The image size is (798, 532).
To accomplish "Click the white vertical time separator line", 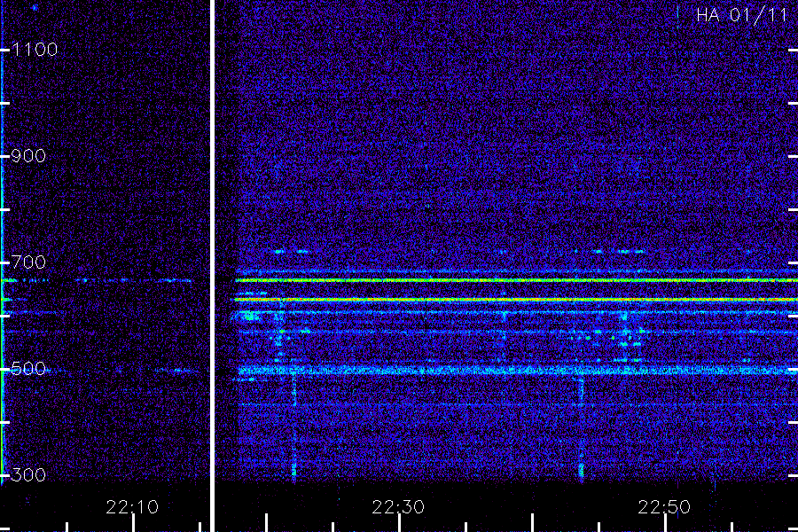I will click(x=212, y=266).
